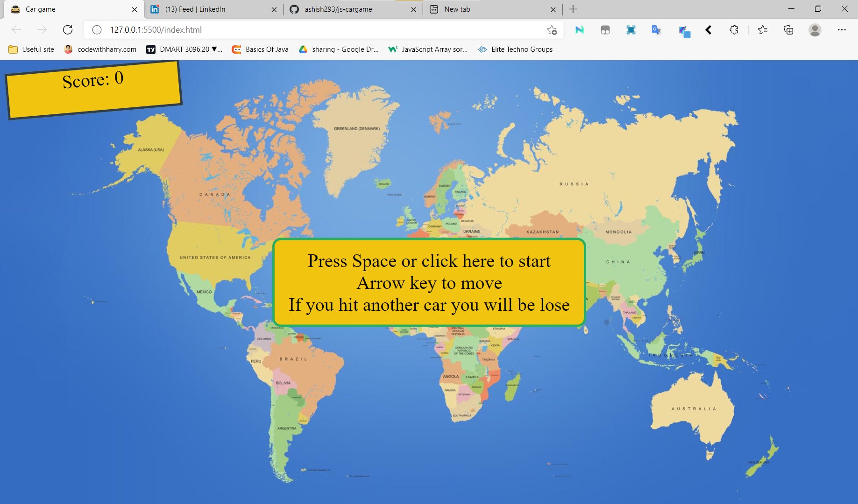858x504 pixels.
Task: Click the yellow Score: 0 banner
Action: [93, 90]
